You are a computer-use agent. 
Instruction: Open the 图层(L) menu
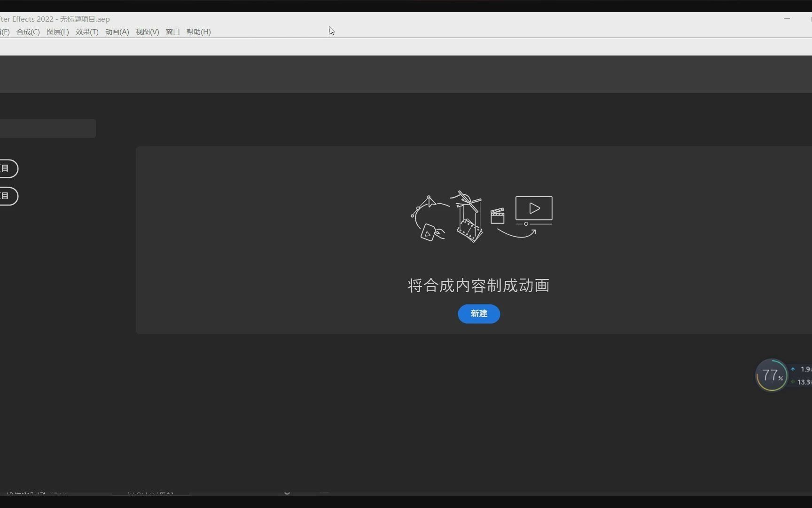[x=57, y=32]
